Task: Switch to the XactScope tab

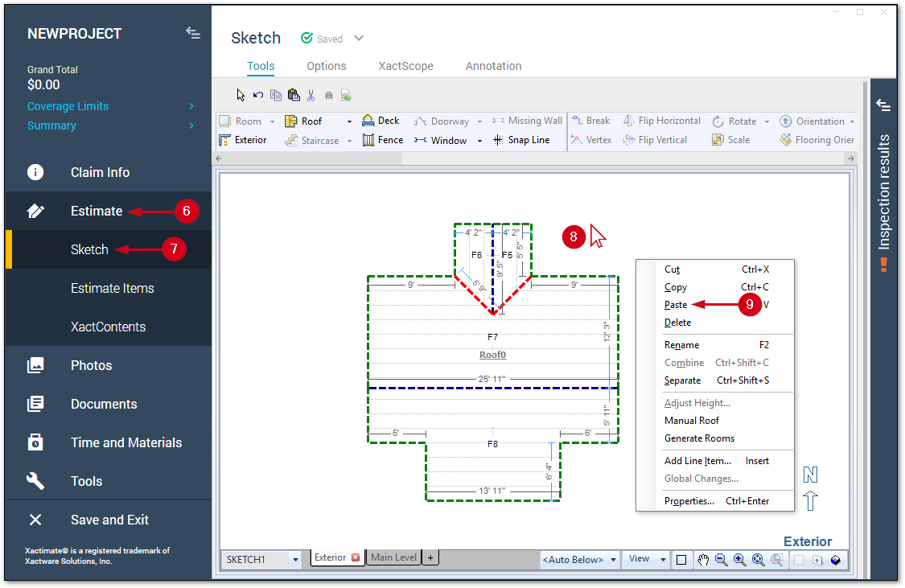Action: click(x=405, y=66)
